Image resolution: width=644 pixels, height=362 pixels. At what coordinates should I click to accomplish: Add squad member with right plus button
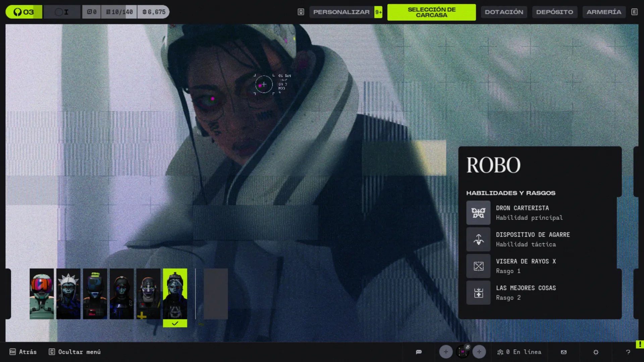pyautogui.click(x=479, y=352)
